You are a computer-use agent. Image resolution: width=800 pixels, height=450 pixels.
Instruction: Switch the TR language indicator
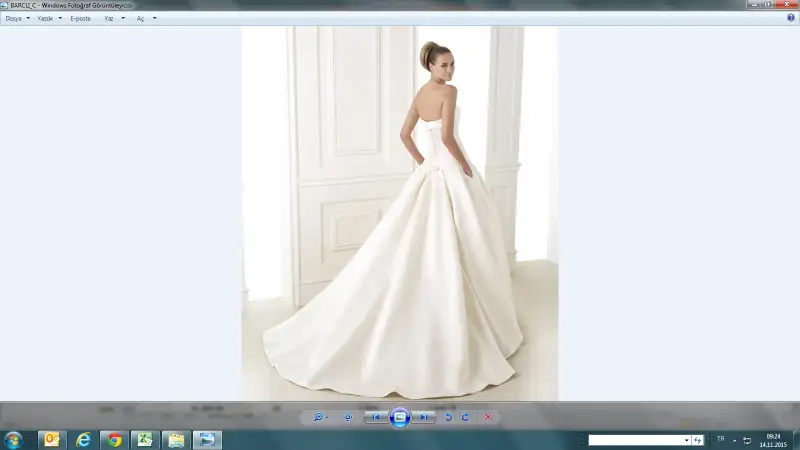coord(721,440)
